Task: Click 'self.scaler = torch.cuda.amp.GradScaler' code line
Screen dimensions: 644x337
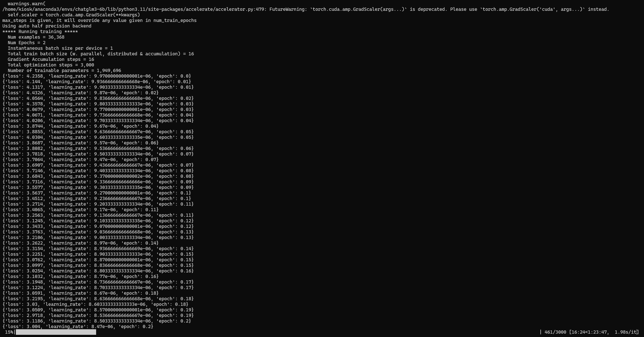Action: 74,15
